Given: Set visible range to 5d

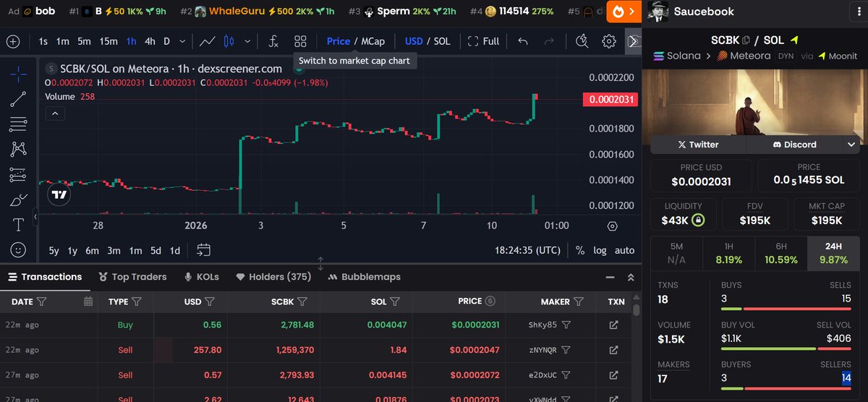Looking at the screenshot, I should [156, 251].
